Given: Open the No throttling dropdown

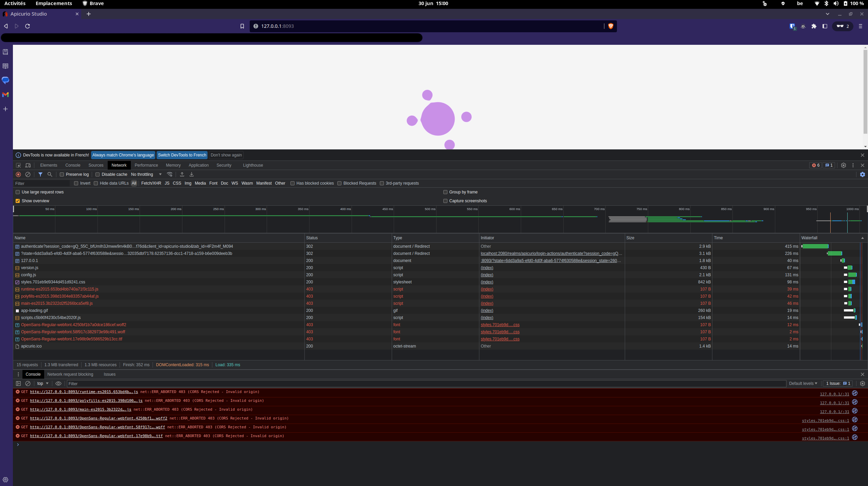Looking at the screenshot, I should [x=146, y=174].
